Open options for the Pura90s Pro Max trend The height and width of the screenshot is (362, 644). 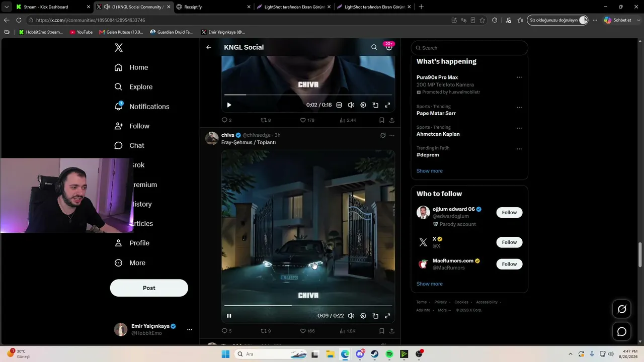[x=519, y=77]
